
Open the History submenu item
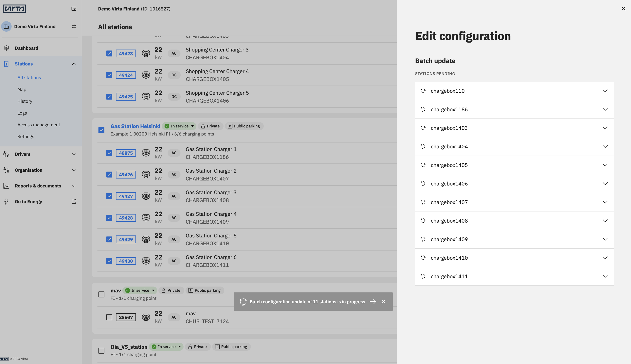(25, 101)
